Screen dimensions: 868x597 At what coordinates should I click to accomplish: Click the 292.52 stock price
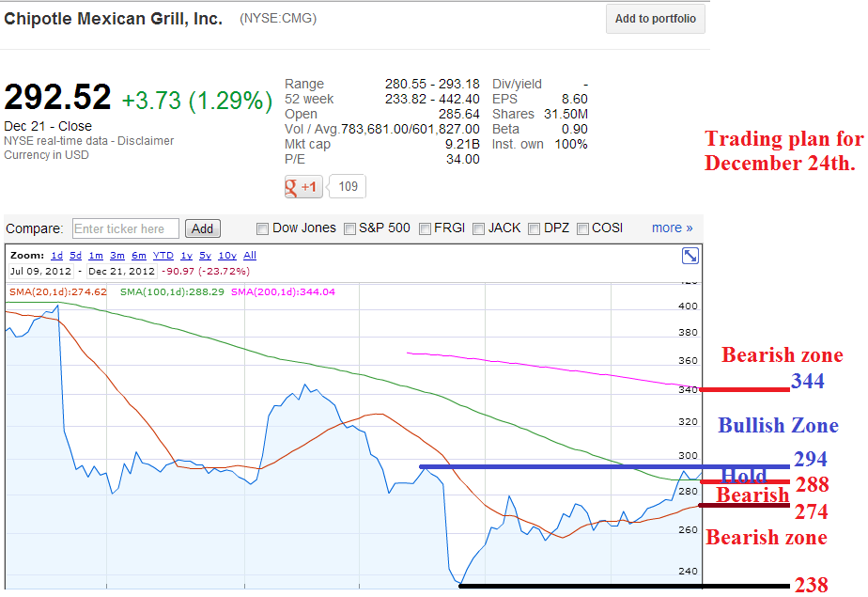coord(57,97)
